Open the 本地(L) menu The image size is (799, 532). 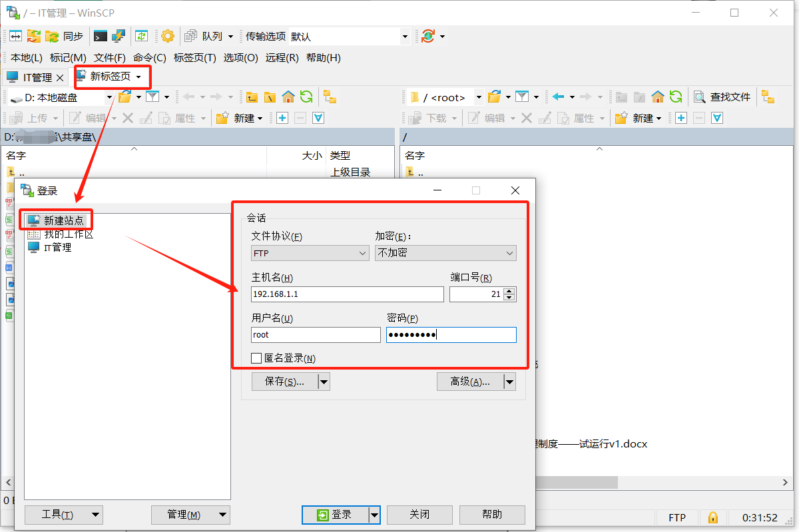tap(26, 58)
